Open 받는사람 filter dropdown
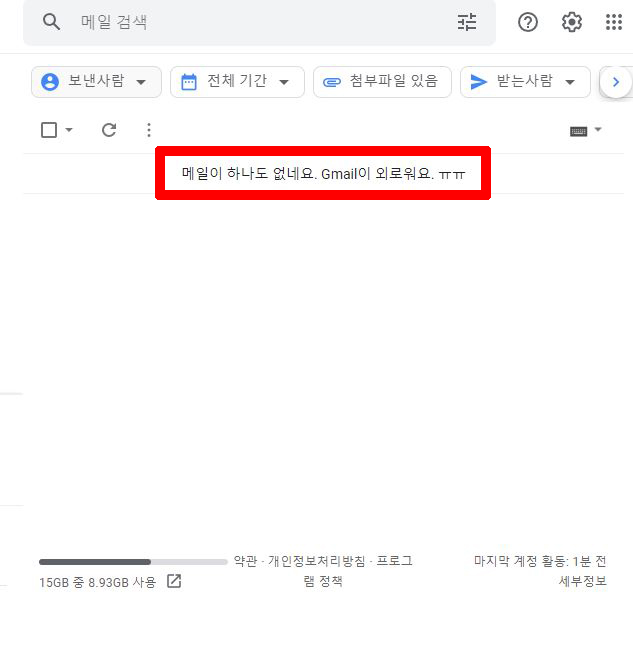 525,82
